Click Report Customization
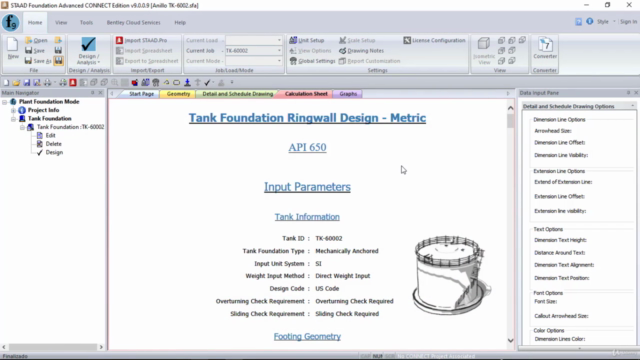The image size is (640, 360). pyautogui.click(x=369, y=61)
